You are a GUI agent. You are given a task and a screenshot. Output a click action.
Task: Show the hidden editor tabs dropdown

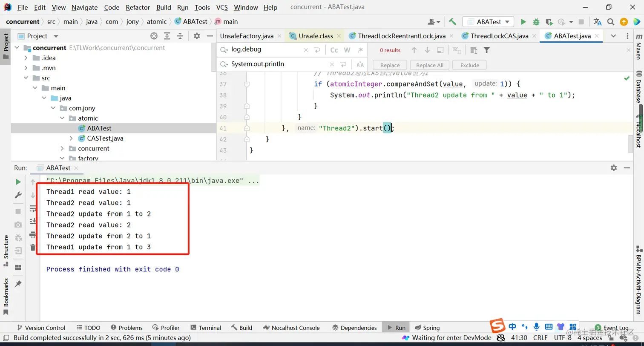pyautogui.click(x=614, y=36)
